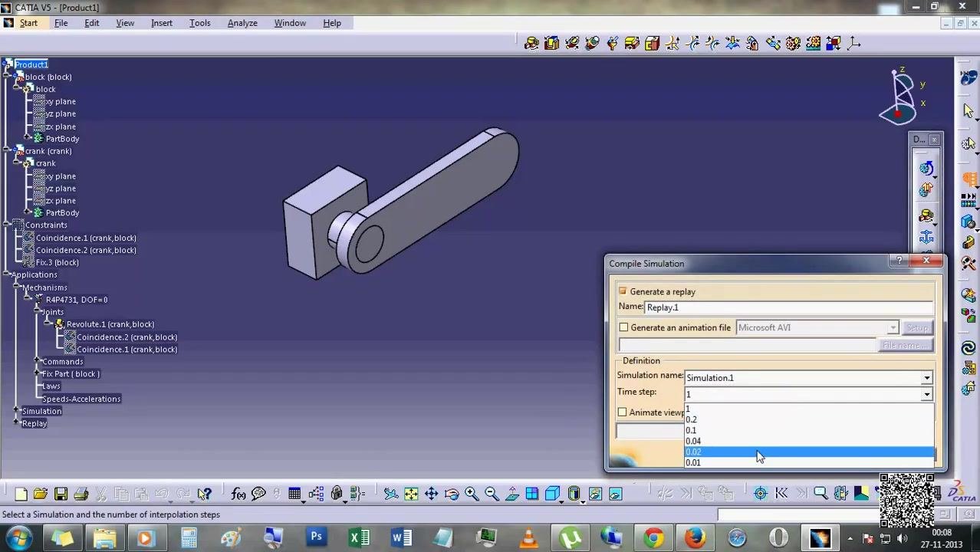Select Fix Part ( block ) in tree
980x552 pixels.
pos(71,374)
